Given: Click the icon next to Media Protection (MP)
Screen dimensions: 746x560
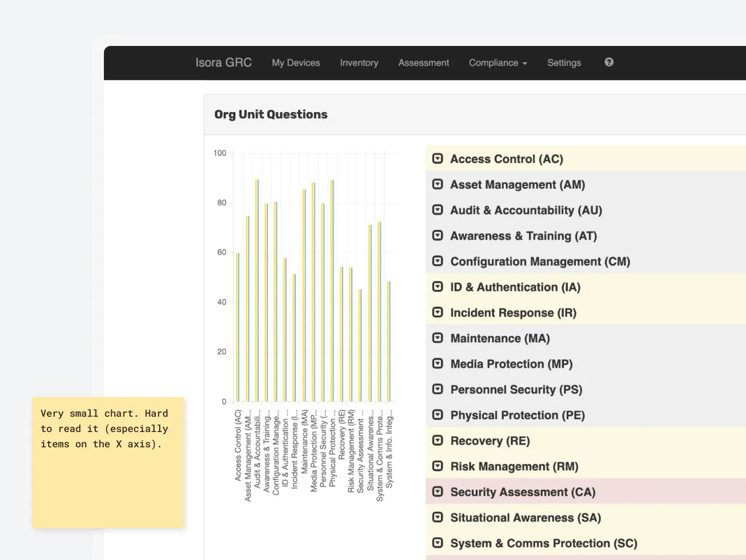Looking at the screenshot, I should (x=438, y=364).
